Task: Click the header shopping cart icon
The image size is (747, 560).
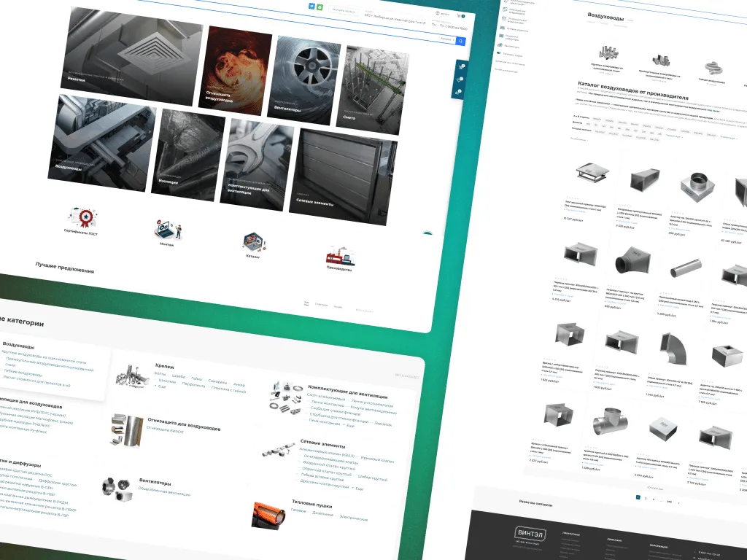Action: [460, 16]
